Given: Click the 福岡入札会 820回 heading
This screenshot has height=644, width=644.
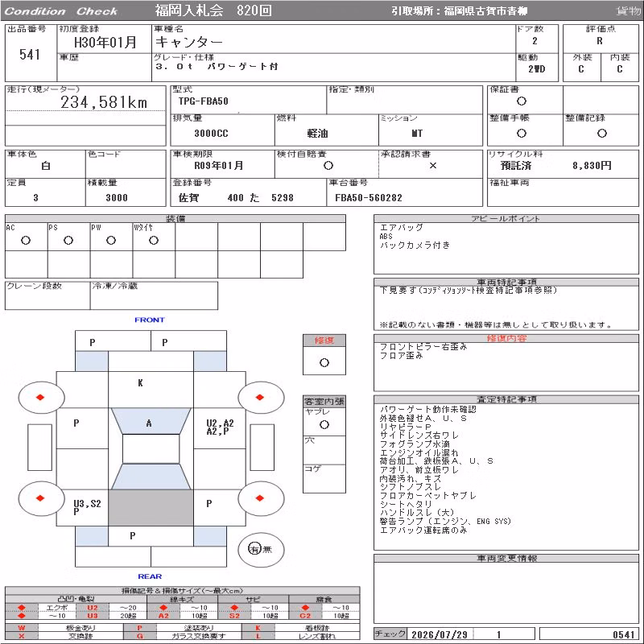Looking at the screenshot, I should pyautogui.click(x=213, y=10).
